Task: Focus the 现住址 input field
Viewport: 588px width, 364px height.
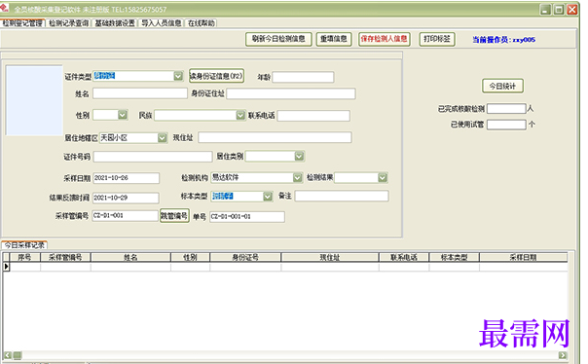Action: tap(275, 137)
